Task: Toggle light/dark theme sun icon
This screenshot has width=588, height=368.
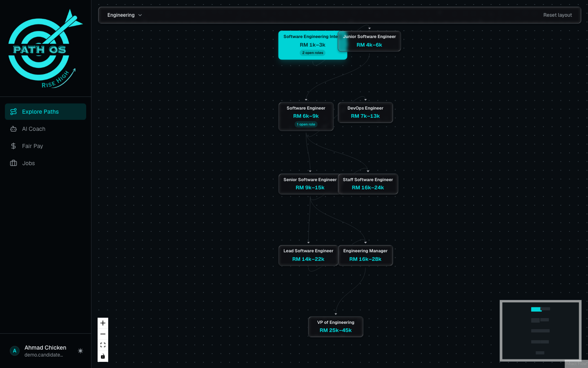Action: (80, 351)
